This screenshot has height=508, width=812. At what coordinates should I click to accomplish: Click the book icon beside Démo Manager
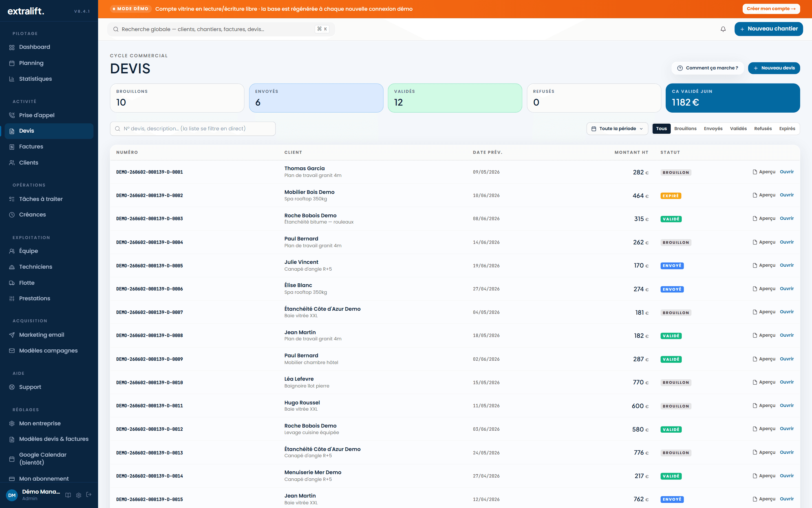(68, 495)
